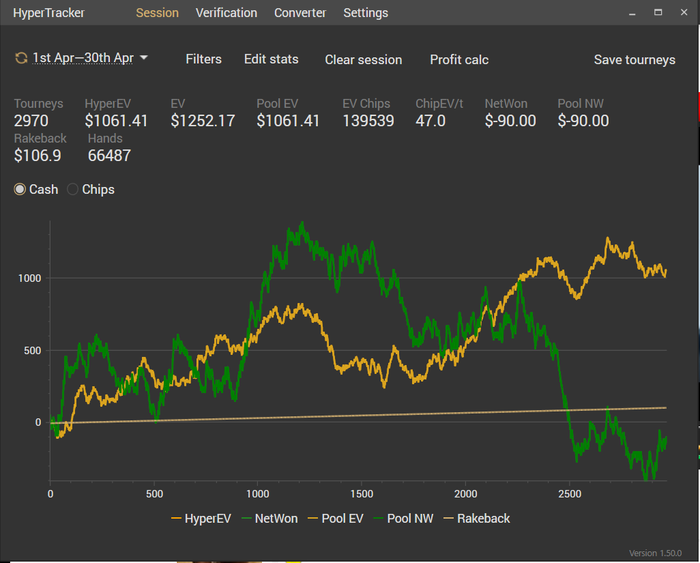Hide the NetWon line via the legend
The height and width of the screenshot is (563, 700).
271,518
